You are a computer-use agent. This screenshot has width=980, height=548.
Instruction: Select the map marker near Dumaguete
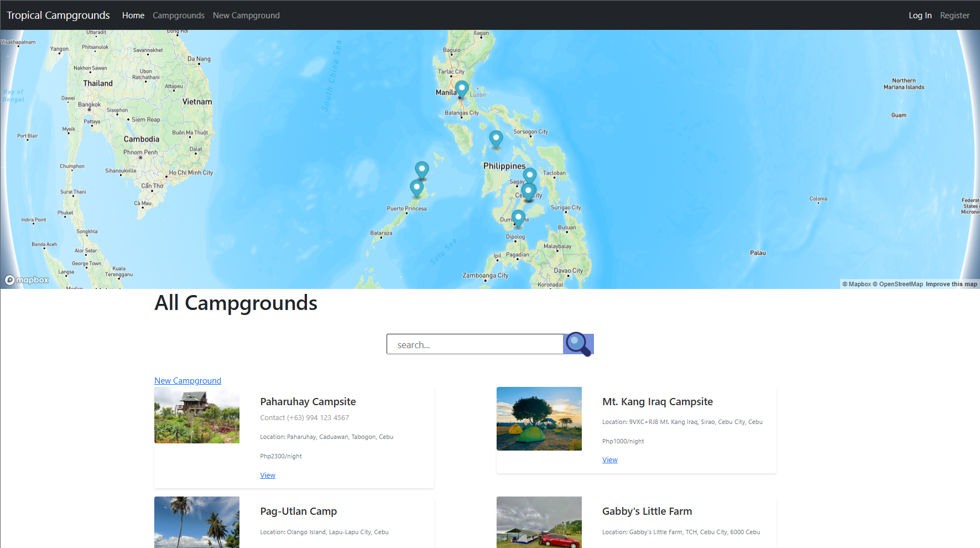click(518, 219)
